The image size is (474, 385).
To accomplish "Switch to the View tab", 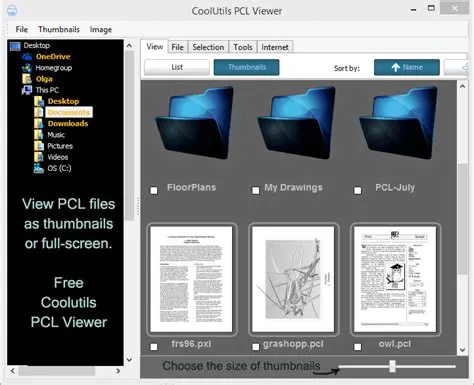I will (155, 47).
